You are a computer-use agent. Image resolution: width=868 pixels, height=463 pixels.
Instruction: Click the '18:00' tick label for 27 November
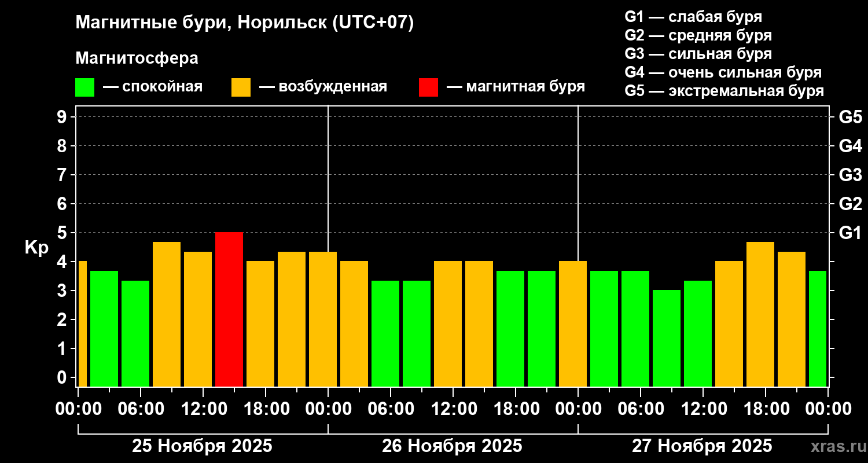(x=766, y=409)
